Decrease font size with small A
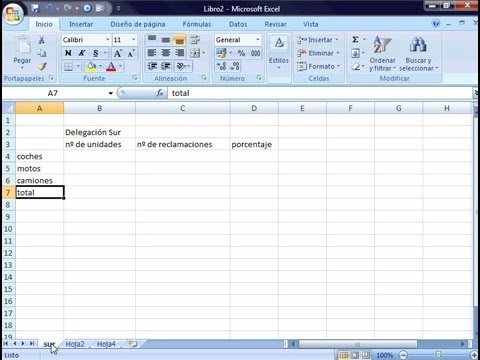 tap(131, 53)
